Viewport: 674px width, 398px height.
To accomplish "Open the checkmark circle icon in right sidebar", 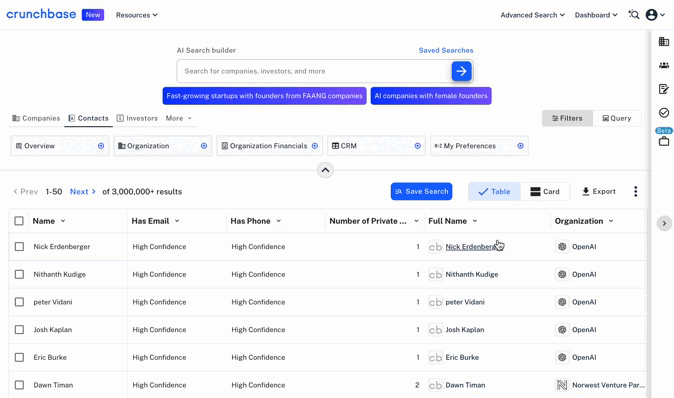I will [664, 113].
